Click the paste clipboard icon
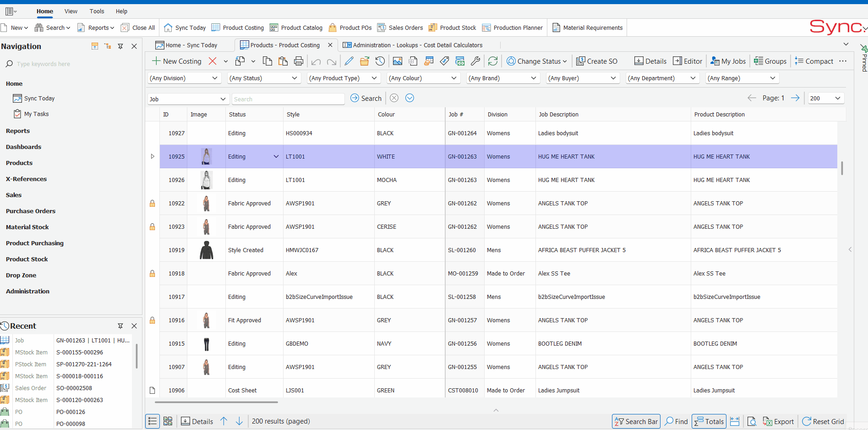 tap(283, 61)
